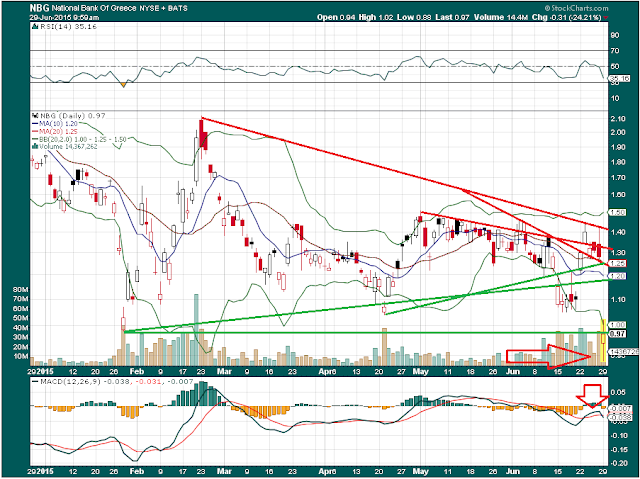This screenshot has height=479, width=640.
Task: Click the Chg -0.31 (-24.21%) value
Action: tap(567, 17)
